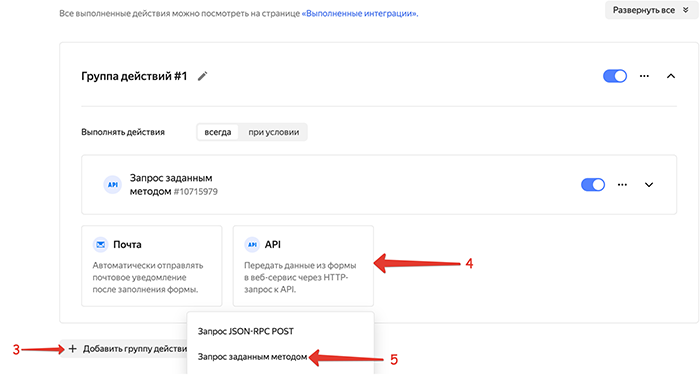Image resolution: width=700 pixels, height=384 pixels.
Task: Click API icon beside Запрос заданным методом #10715979
Action: click(112, 184)
